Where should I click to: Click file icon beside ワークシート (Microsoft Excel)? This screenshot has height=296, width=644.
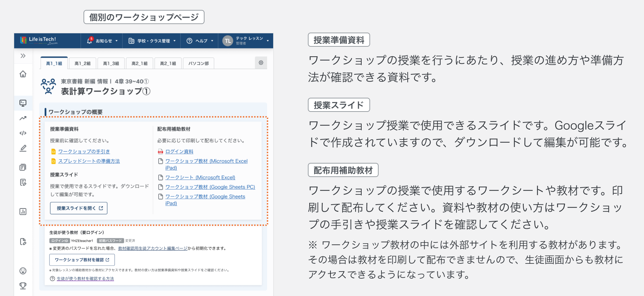(x=160, y=177)
